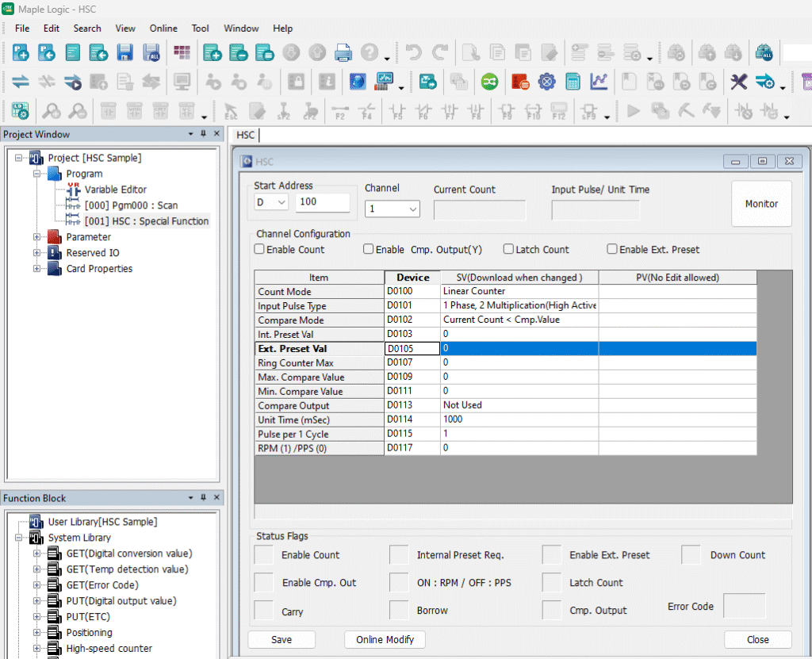Image resolution: width=812 pixels, height=659 pixels.
Task: Tick the Enable Cmp. Output(Y) checkbox
Action: pyautogui.click(x=368, y=249)
